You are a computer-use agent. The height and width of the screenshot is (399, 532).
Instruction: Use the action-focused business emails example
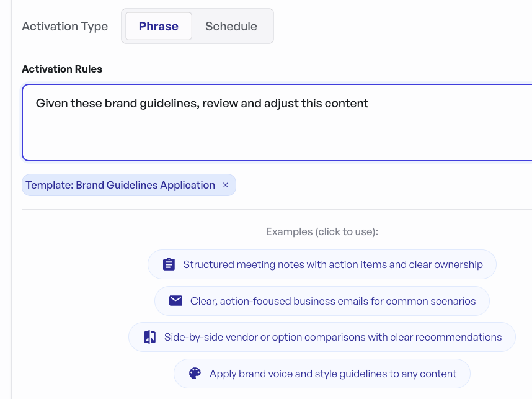tap(332, 301)
